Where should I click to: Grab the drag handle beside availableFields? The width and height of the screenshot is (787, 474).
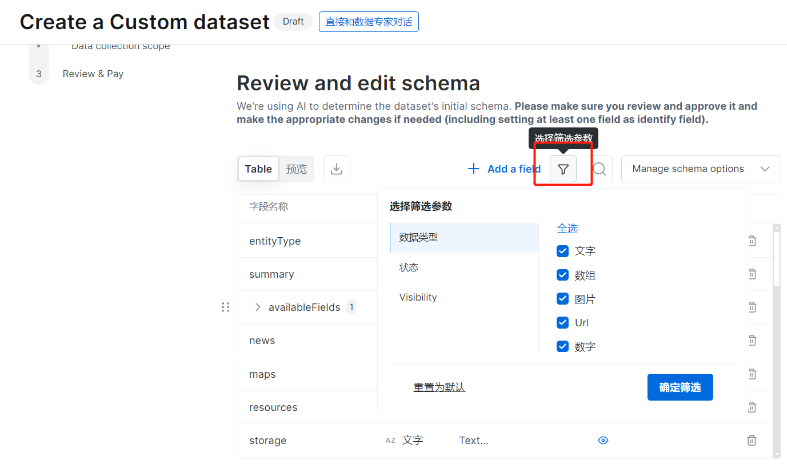tap(225, 307)
